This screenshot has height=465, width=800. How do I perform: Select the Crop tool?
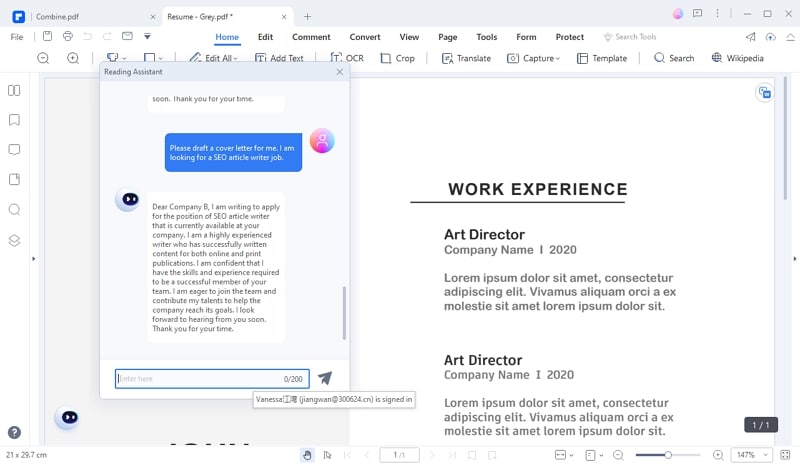[397, 58]
